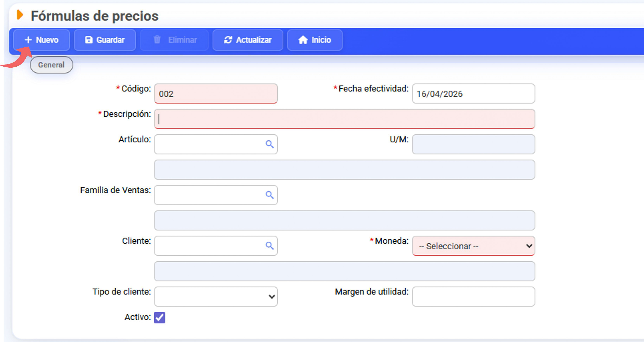
Task: Focus the Descripción text field
Action: tap(345, 119)
